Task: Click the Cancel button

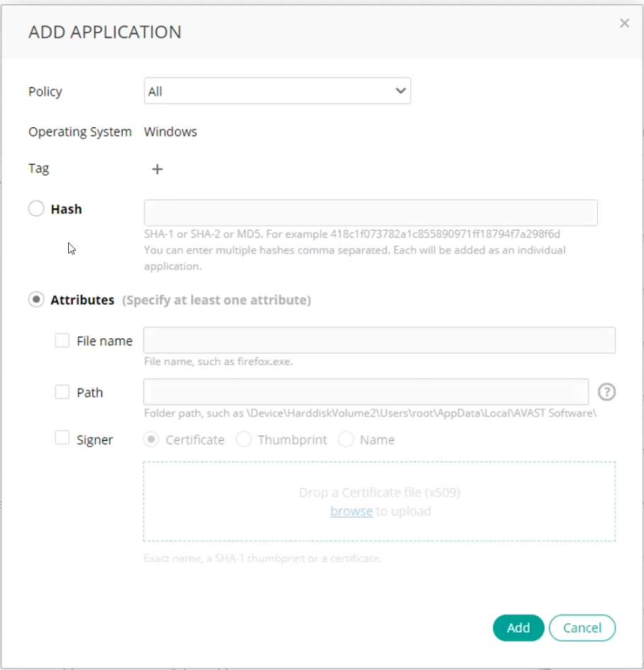Action: click(x=582, y=627)
